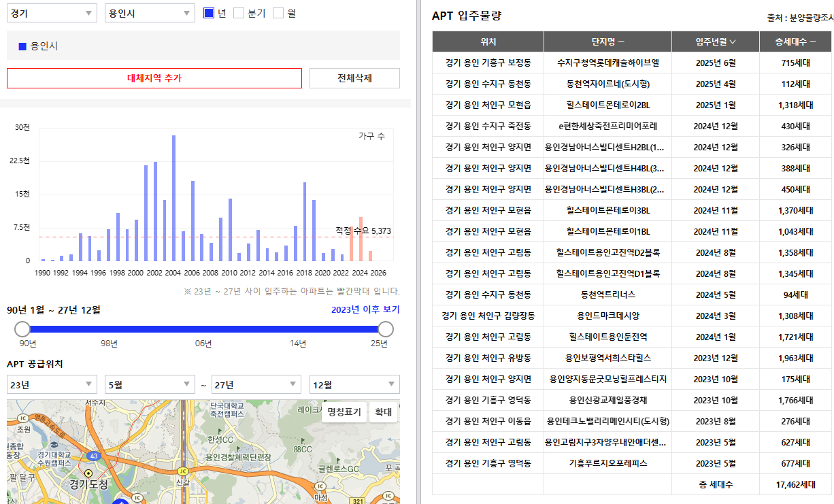834x504 pixels.
Task: Click the tallest bar for 2004
Action: point(173,198)
